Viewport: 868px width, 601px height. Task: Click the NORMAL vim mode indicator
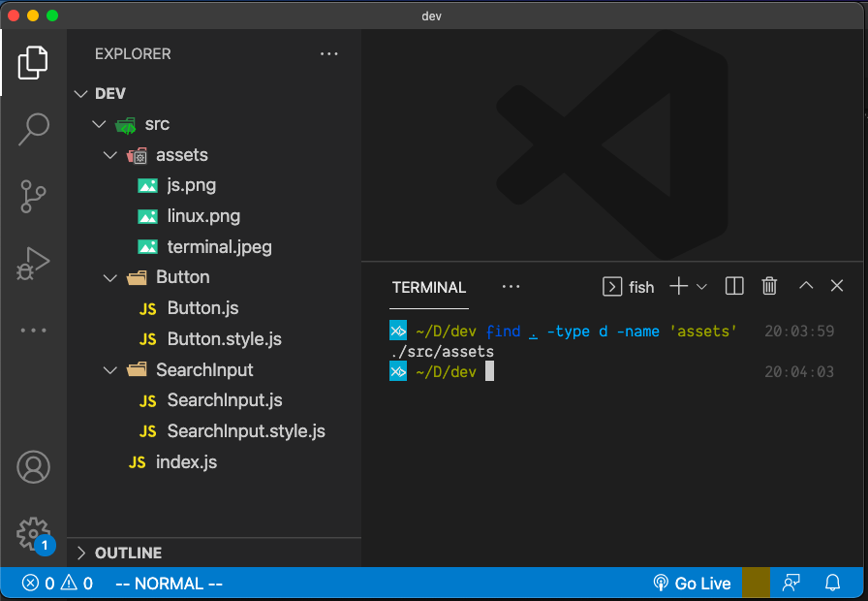[169, 584]
